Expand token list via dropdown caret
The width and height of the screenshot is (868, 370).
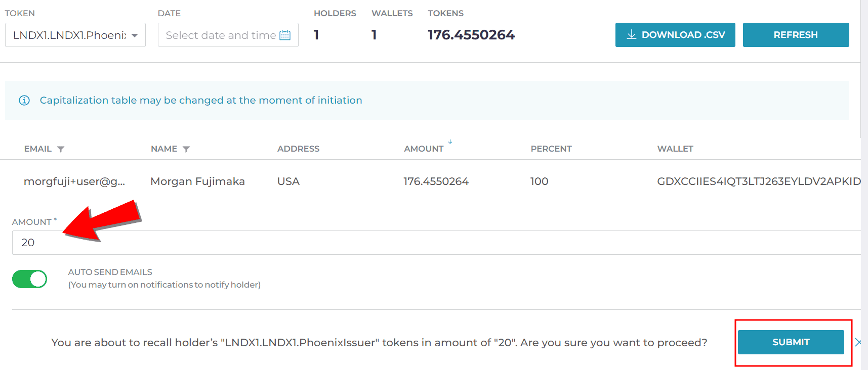135,35
